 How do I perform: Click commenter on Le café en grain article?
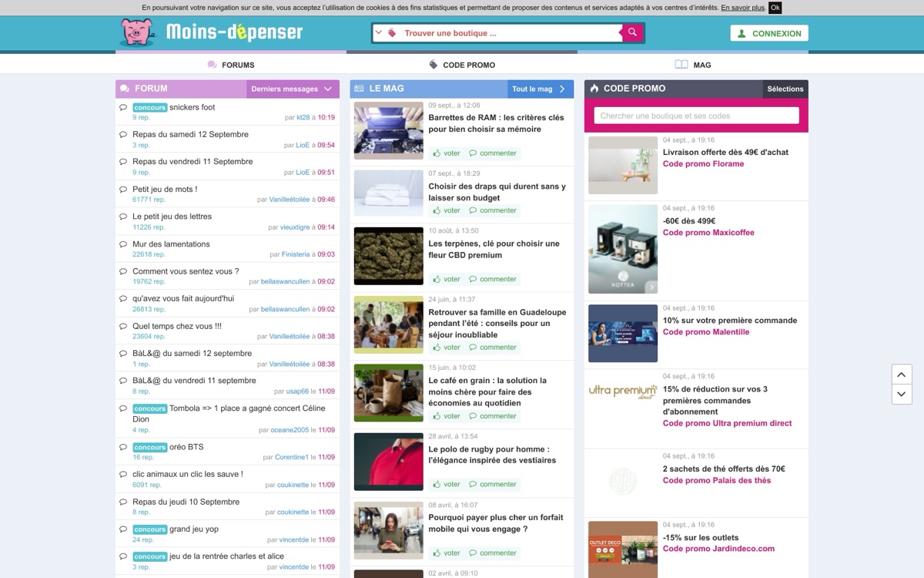coord(493,415)
